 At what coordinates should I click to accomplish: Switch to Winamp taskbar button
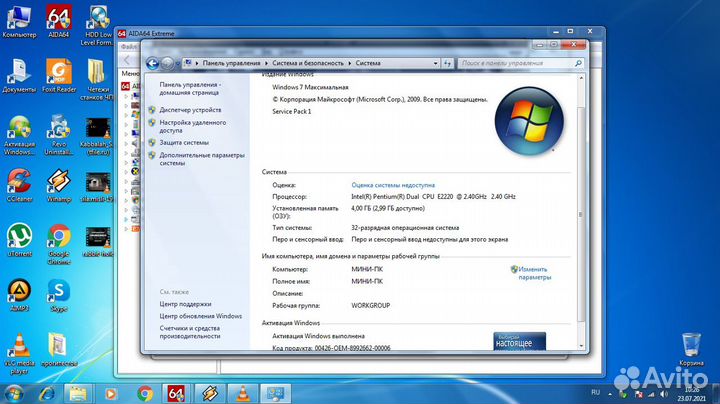coord(209,394)
